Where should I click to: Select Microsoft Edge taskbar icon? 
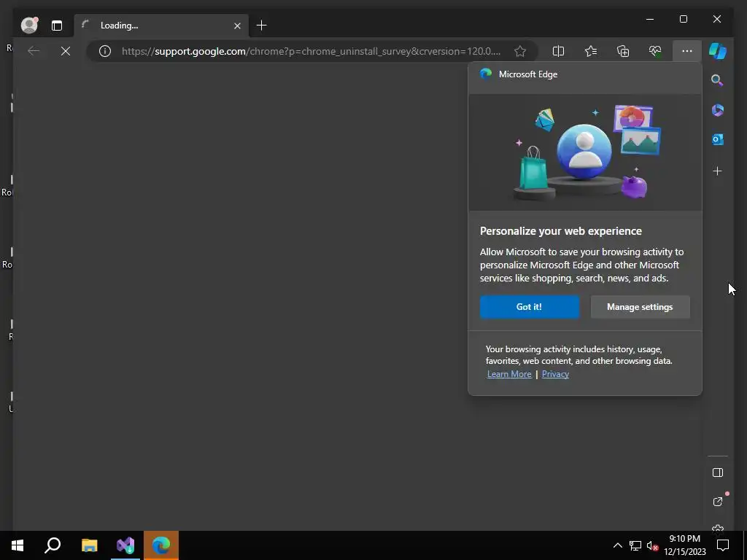[161, 545]
